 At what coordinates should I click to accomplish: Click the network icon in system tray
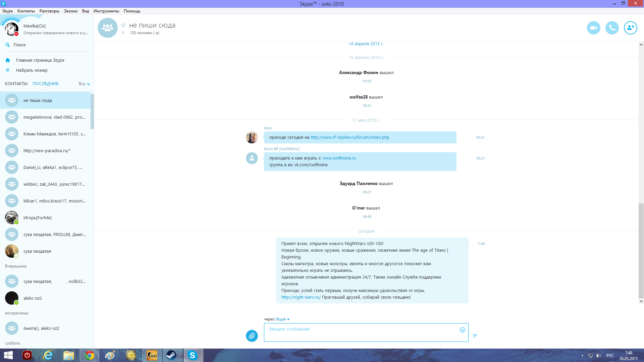591,356
